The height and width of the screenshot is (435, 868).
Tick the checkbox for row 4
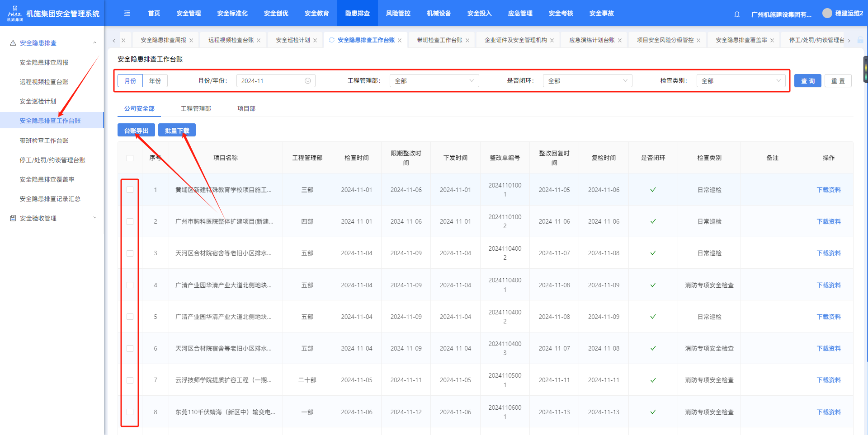point(130,285)
